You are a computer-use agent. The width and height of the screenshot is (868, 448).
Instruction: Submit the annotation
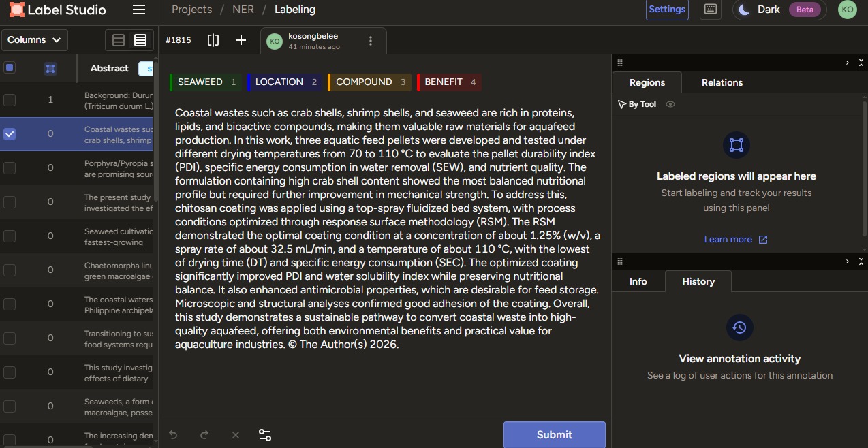555,434
